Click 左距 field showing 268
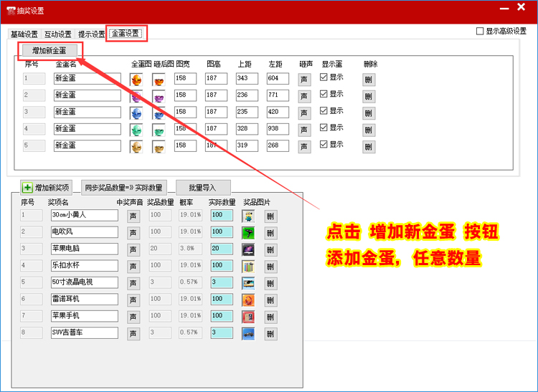538x392 pixels. tap(278, 145)
